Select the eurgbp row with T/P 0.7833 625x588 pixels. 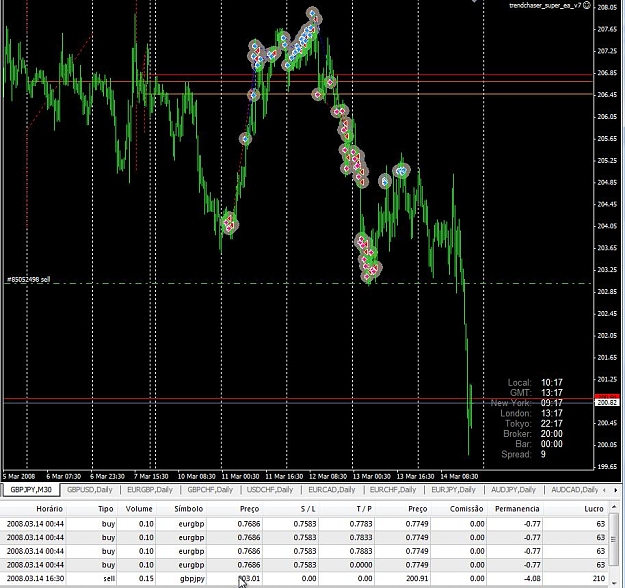pos(305,537)
